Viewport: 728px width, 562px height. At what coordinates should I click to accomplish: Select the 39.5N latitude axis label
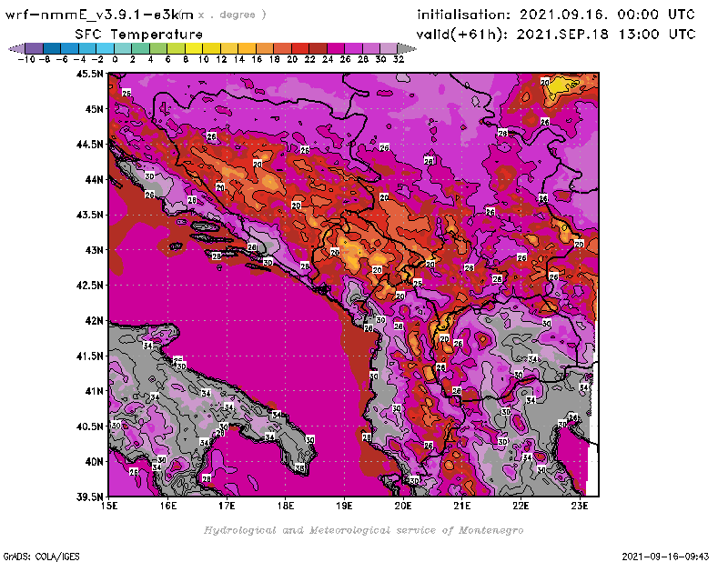(89, 497)
